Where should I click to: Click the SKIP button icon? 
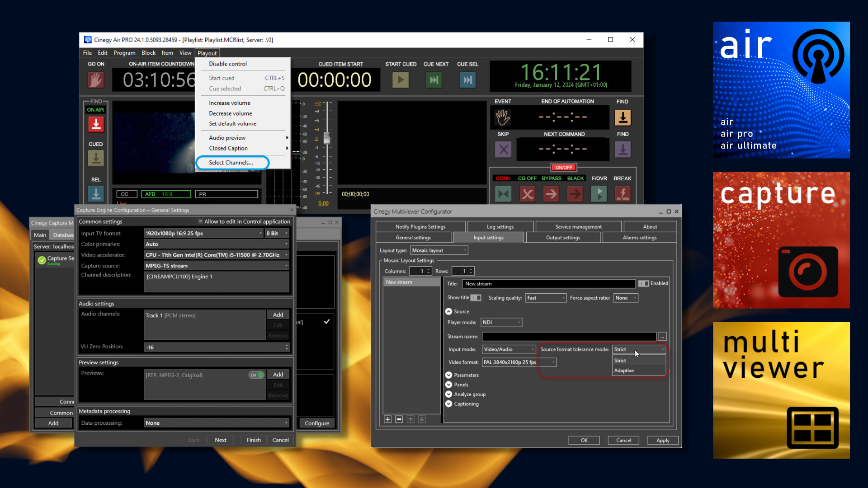(503, 149)
